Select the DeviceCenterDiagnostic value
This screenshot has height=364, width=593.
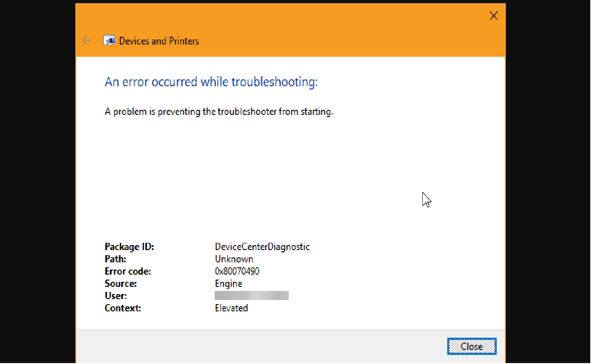262,246
